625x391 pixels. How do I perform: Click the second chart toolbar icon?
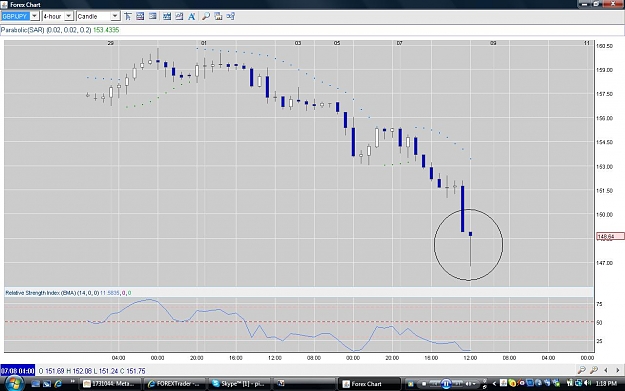coord(140,16)
